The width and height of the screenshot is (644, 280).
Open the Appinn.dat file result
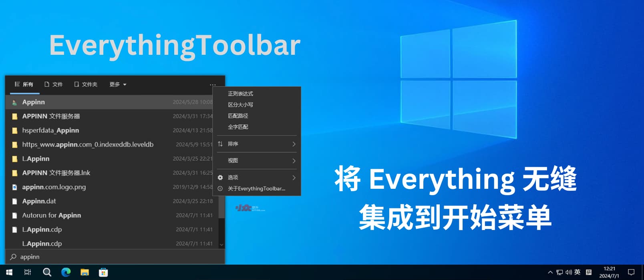39,201
